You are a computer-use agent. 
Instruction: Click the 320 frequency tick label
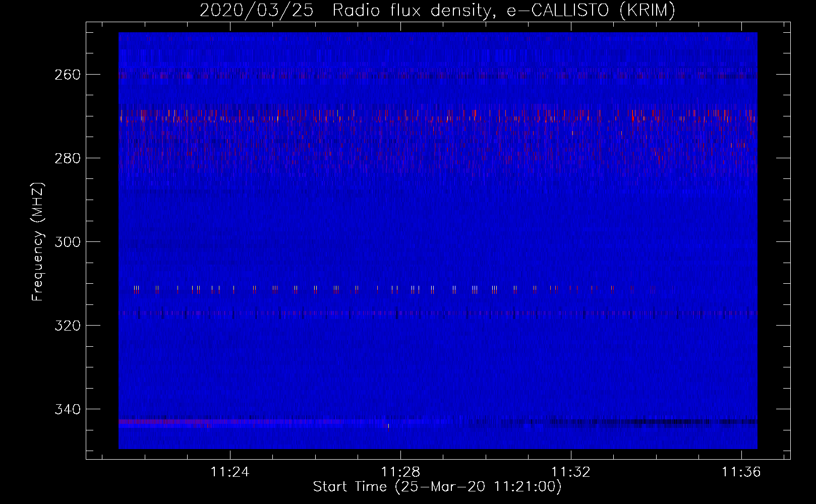pos(68,326)
